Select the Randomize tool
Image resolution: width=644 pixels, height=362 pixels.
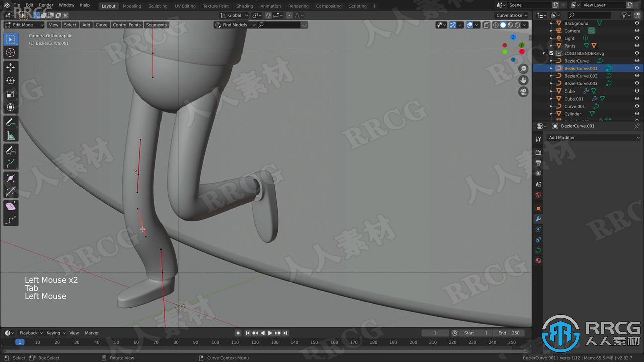pos(10,220)
